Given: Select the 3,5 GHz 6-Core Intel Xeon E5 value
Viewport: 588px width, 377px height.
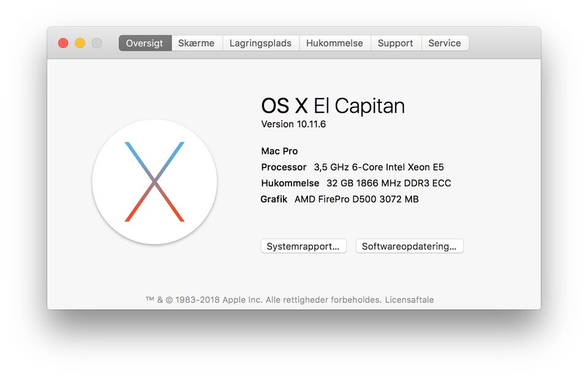Looking at the screenshot, I should pyautogui.click(x=379, y=167).
